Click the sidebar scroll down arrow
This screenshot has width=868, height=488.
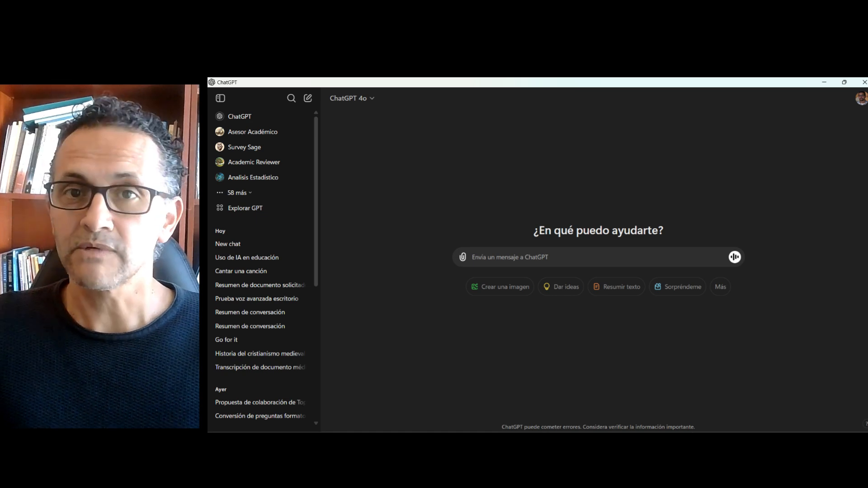(316, 423)
